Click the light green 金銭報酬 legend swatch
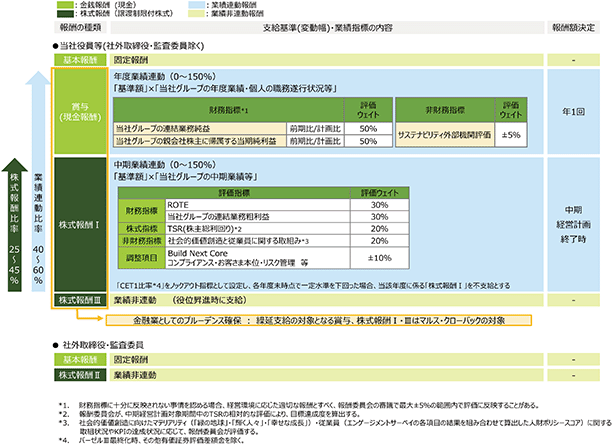 tap(65, 5)
